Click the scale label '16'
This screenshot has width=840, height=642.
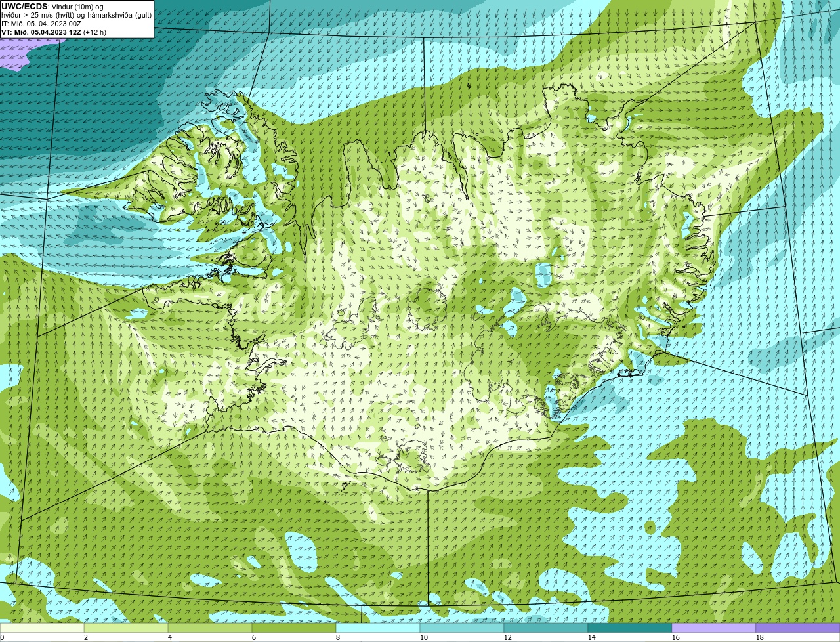click(675, 637)
